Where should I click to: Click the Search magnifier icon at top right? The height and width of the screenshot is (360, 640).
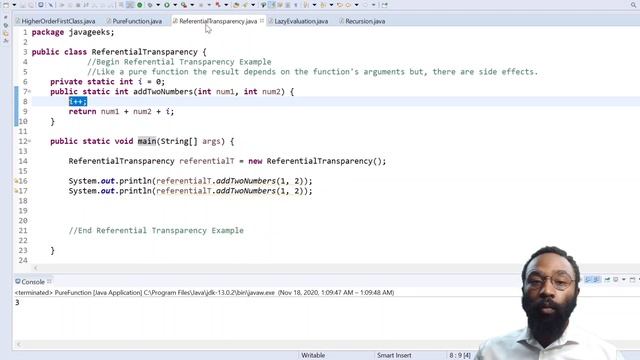click(x=634, y=5)
